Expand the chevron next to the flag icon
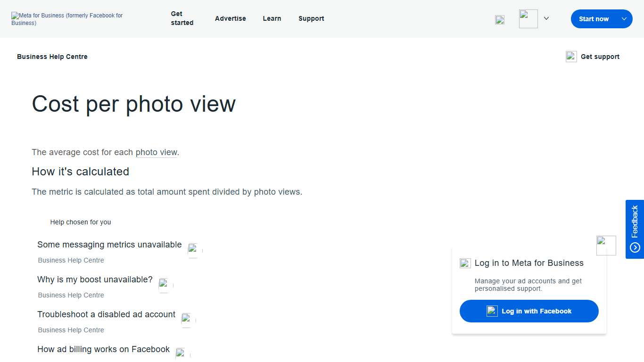Viewport: 644px width, 362px height. (546, 19)
